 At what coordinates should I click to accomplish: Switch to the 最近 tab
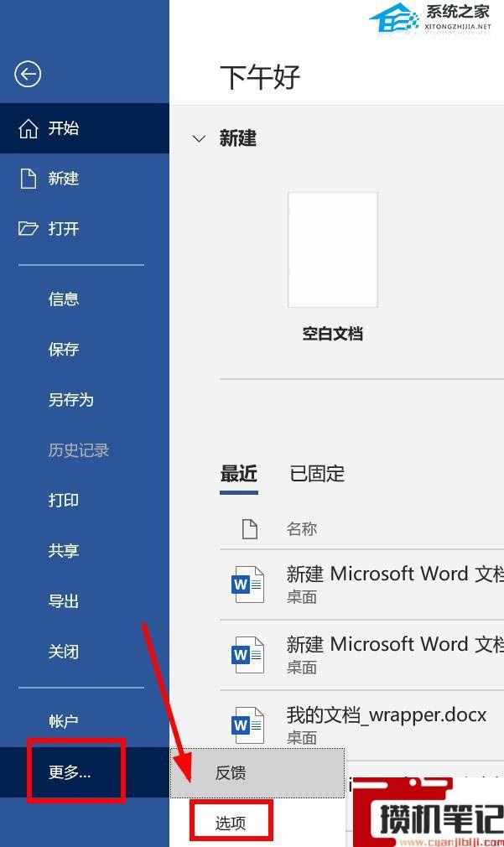pyautogui.click(x=239, y=474)
